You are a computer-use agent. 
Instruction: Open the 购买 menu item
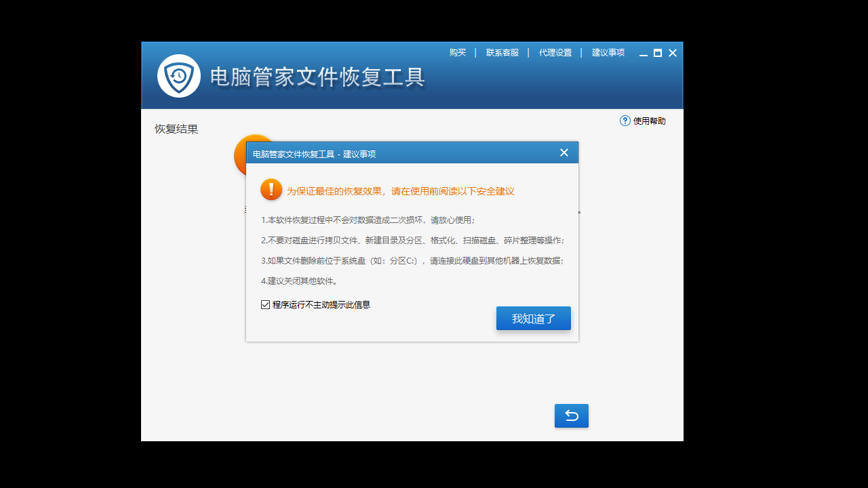[458, 52]
